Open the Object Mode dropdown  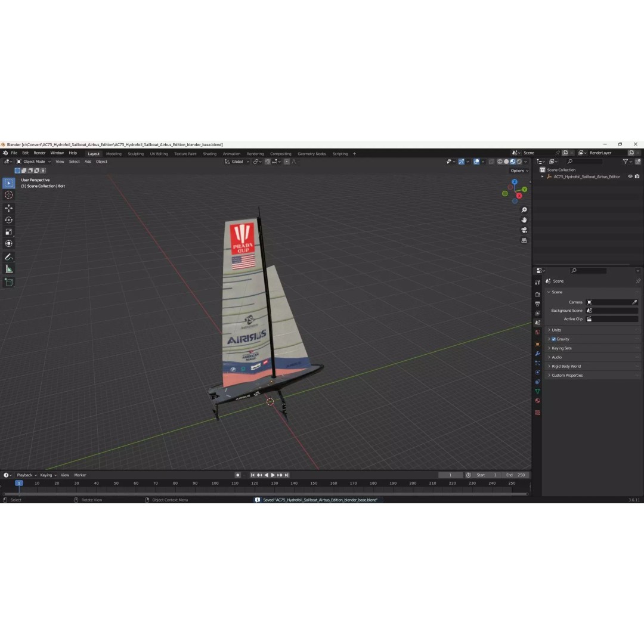[33, 162]
